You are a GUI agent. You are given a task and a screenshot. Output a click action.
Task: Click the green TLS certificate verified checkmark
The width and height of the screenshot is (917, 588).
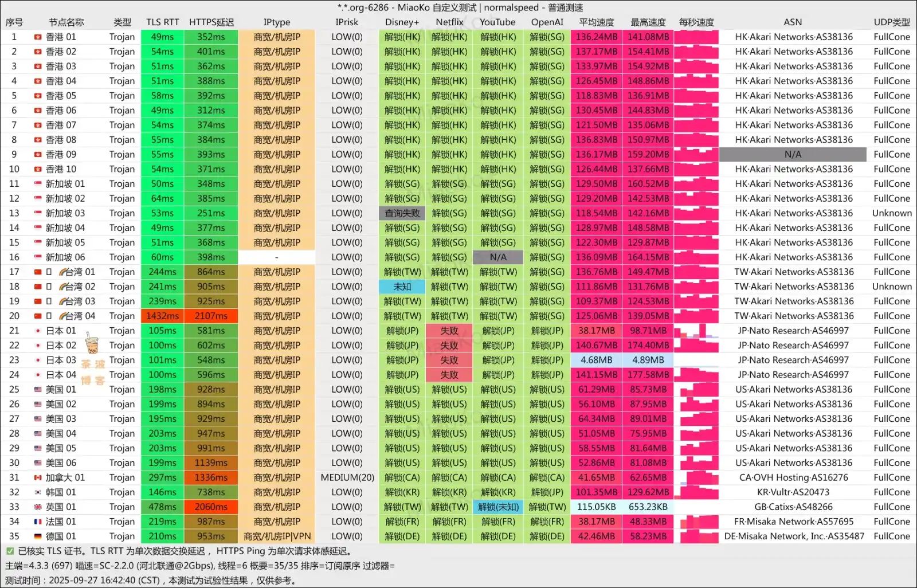click(10, 551)
